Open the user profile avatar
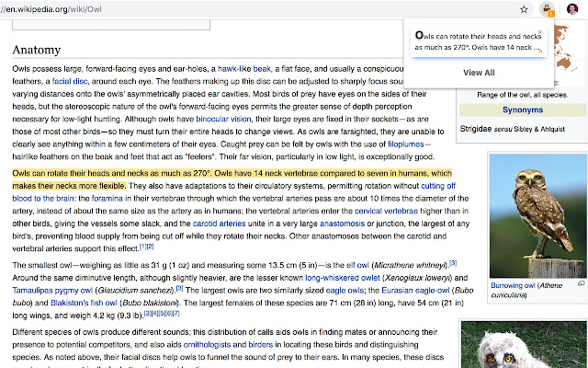The height and width of the screenshot is (368, 588). tap(571, 9)
